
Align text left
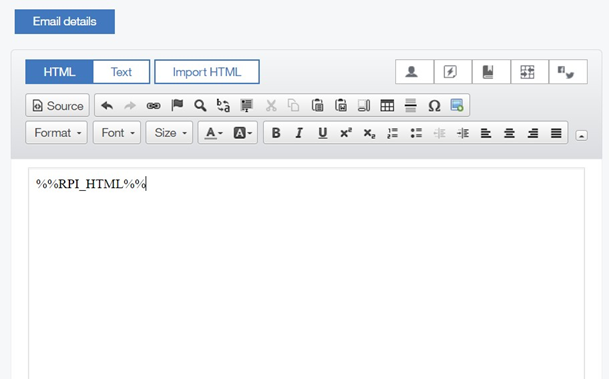click(x=486, y=133)
